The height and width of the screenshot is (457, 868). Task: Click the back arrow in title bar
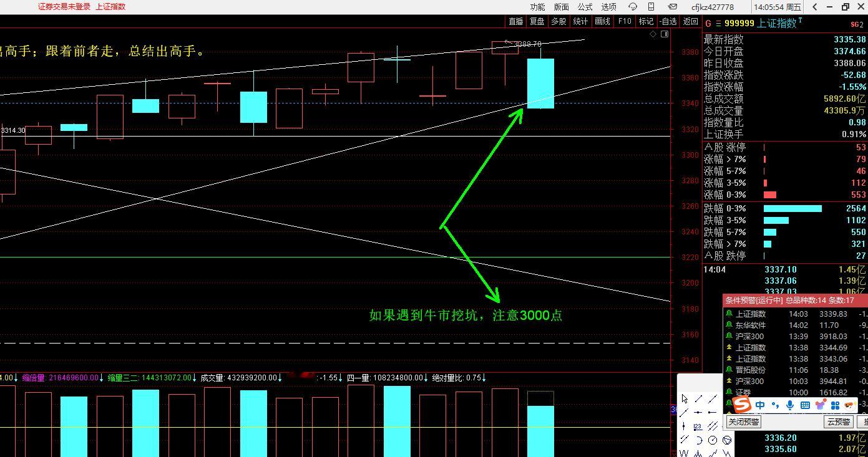(x=815, y=6)
